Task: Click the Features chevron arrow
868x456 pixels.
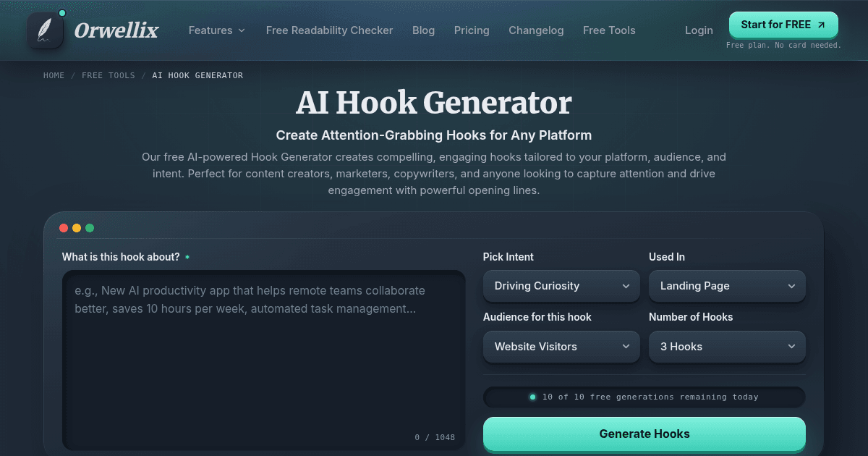Action: [242, 30]
